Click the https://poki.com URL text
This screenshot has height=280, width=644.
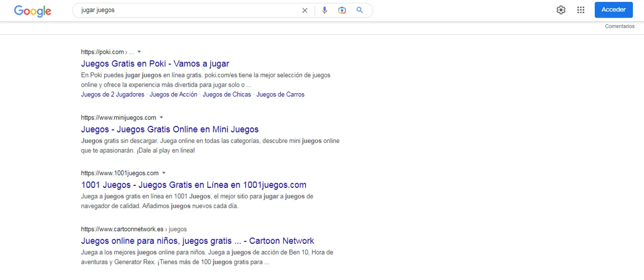102,52
